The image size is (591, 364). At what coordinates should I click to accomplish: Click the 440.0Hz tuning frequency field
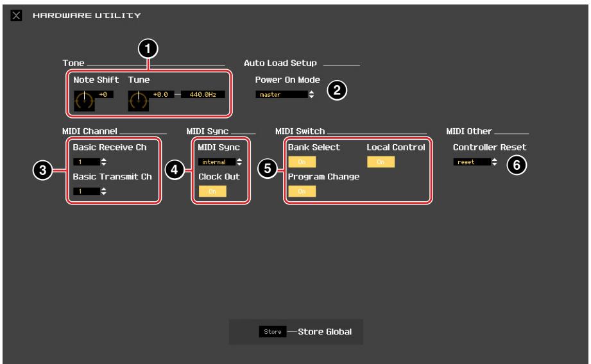tap(203, 94)
